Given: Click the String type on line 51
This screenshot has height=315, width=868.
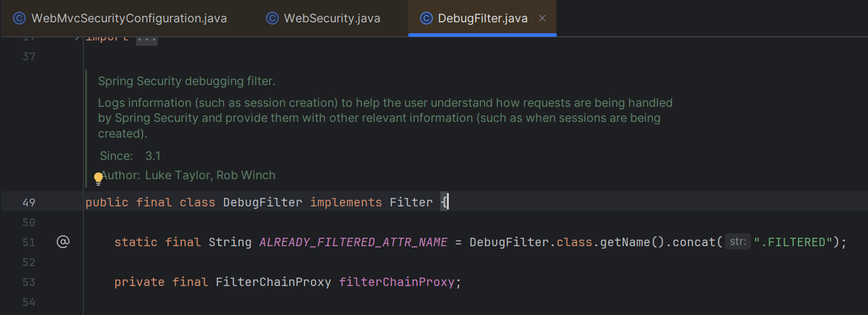Looking at the screenshot, I should (x=230, y=242).
